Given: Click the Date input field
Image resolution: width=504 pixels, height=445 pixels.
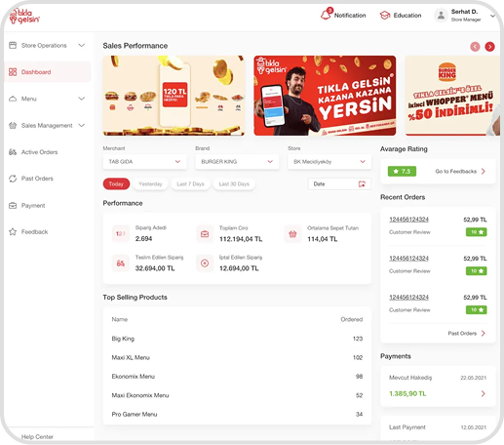Looking at the screenshot, I should click(x=339, y=184).
